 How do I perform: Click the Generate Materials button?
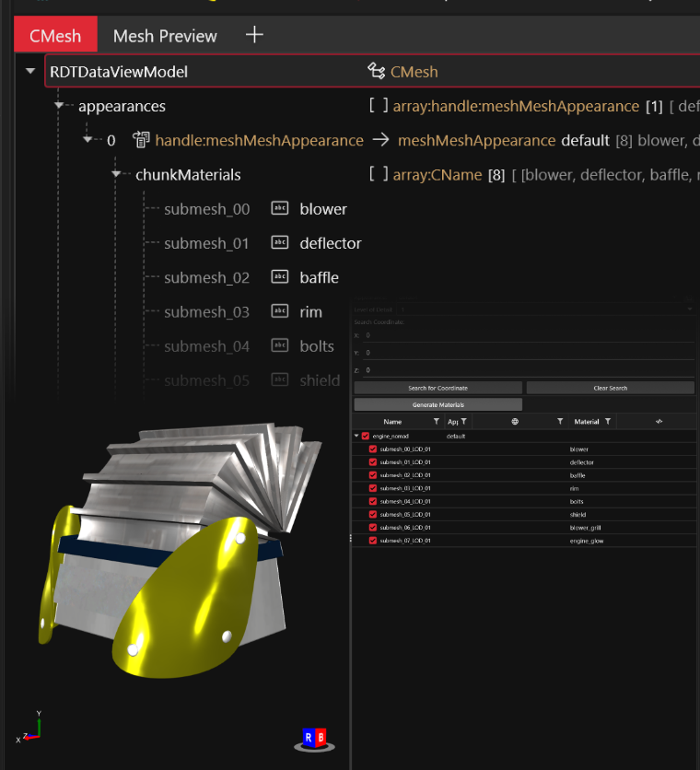pyautogui.click(x=438, y=404)
